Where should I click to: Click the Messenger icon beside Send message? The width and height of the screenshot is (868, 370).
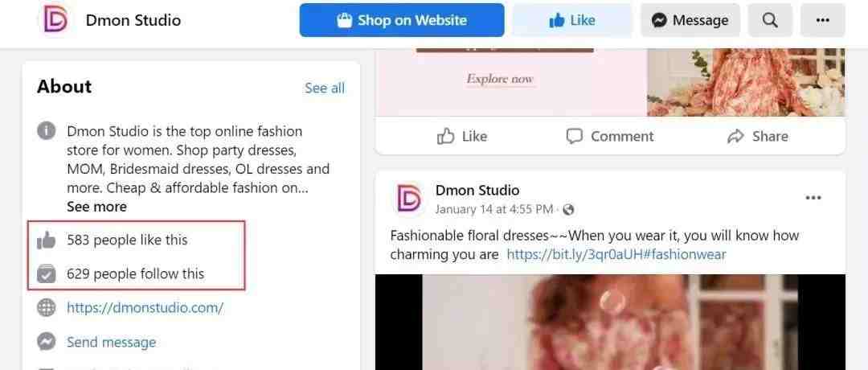[47, 341]
